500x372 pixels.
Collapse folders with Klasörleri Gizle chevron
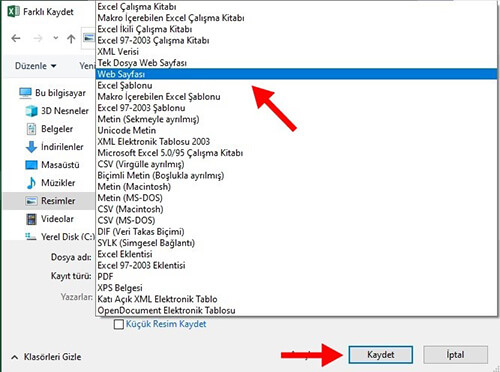pyautogui.click(x=14, y=357)
